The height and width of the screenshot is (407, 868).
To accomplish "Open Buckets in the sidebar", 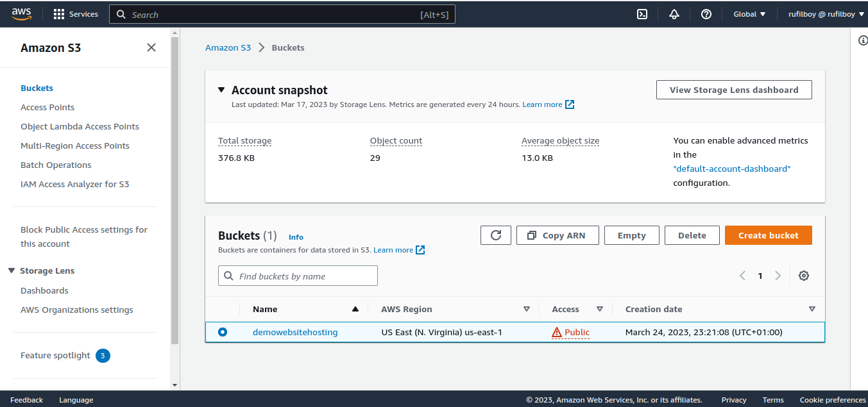I will (37, 88).
